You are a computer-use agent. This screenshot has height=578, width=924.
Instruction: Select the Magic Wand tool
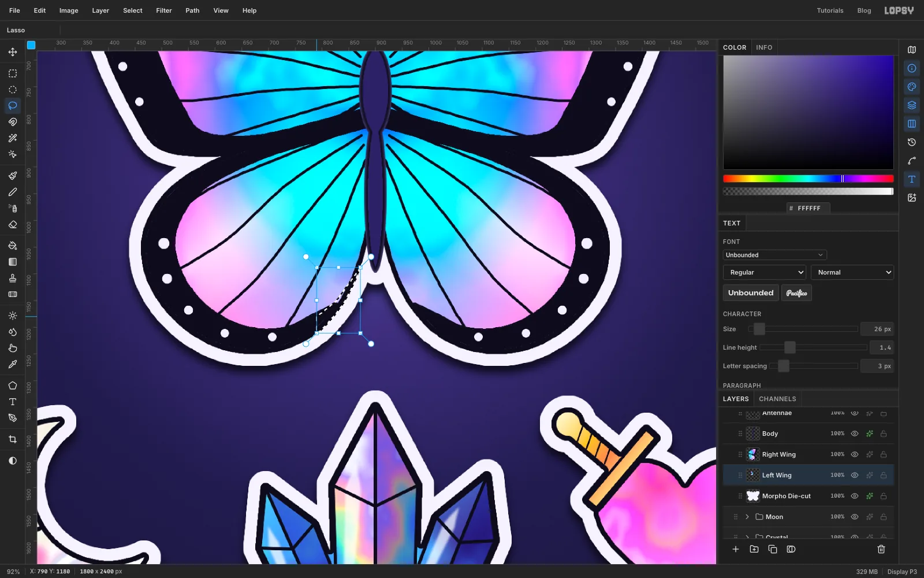coord(13,138)
